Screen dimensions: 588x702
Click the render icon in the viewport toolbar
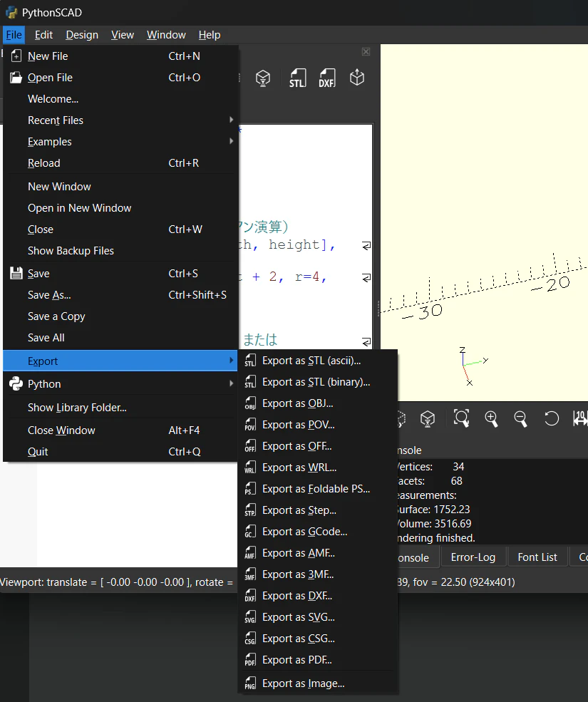point(428,418)
